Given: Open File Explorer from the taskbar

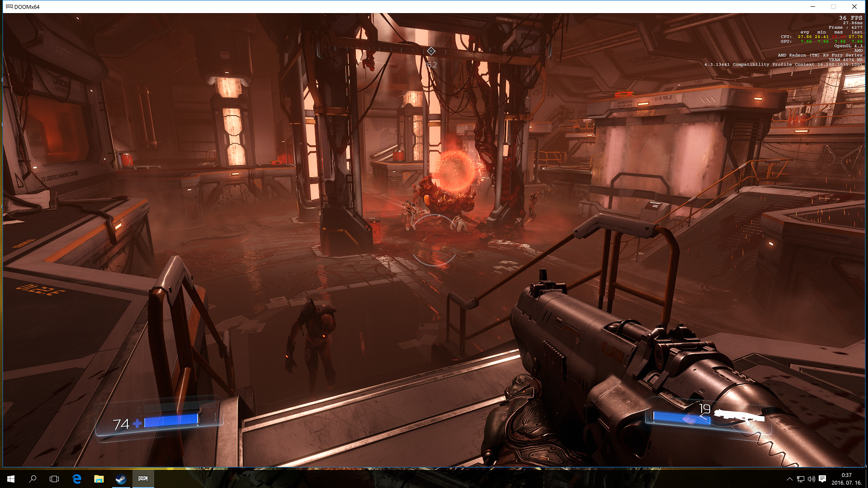Looking at the screenshot, I should 99,479.
